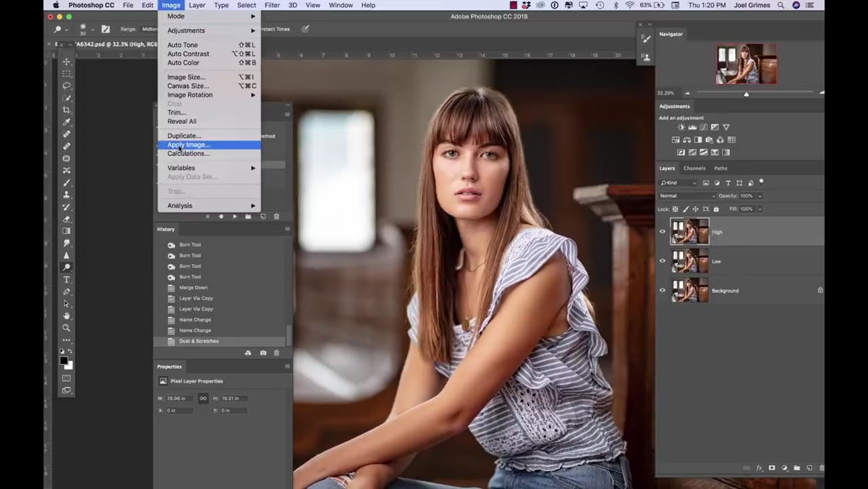This screenshot has width=868, height=489.
Task: Select the Zoom magnifier tool
Action: 67,328
